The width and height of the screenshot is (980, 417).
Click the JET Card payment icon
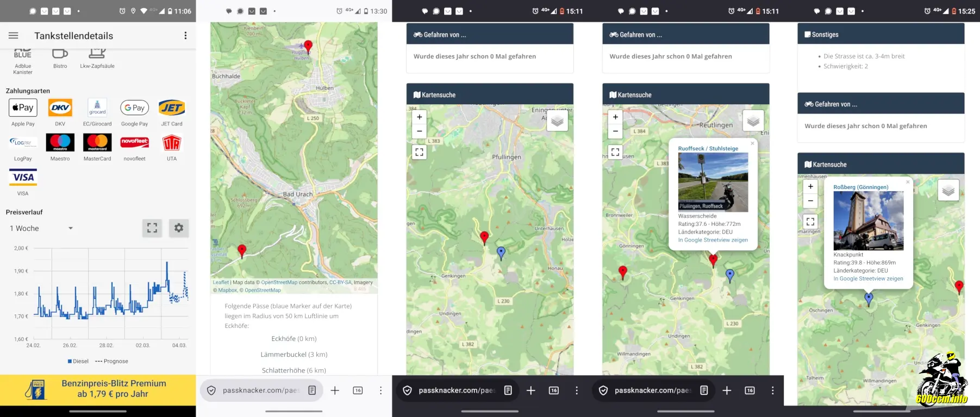click(x=172, y=108)
